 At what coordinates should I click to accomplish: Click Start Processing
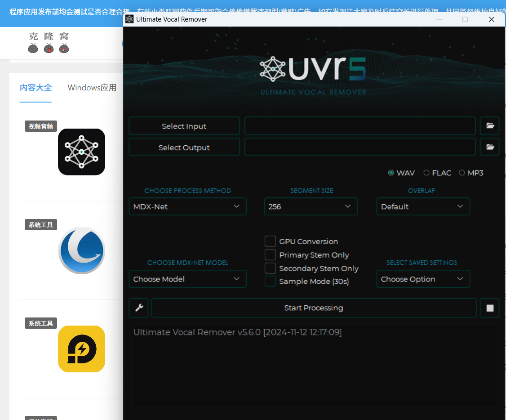pos(314,308)
